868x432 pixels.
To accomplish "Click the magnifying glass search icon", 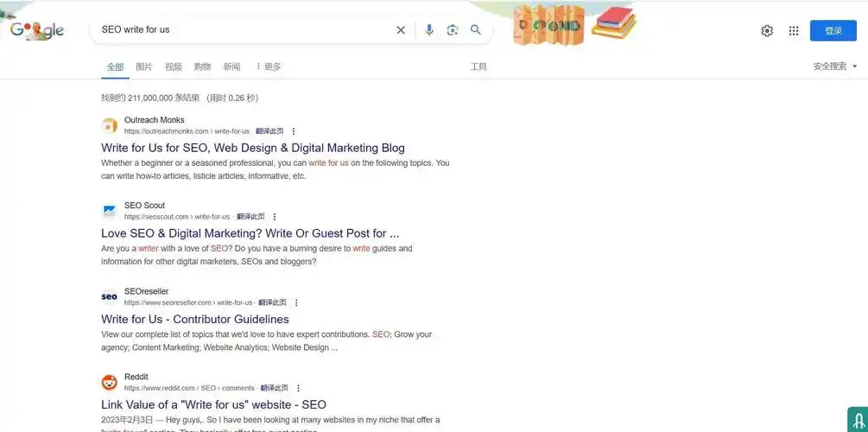I will (x=476, y=30).
